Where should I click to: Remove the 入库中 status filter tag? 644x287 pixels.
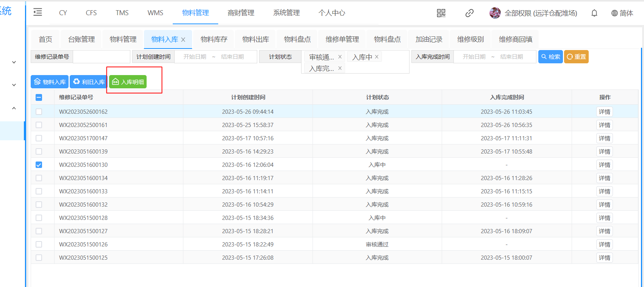pyautogui.click(x=377, y=57)
